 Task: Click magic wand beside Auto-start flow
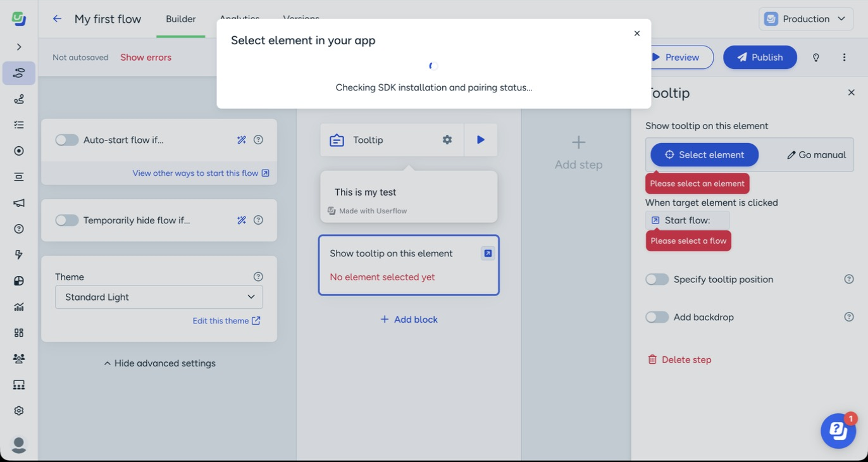[x=242, y=140]
